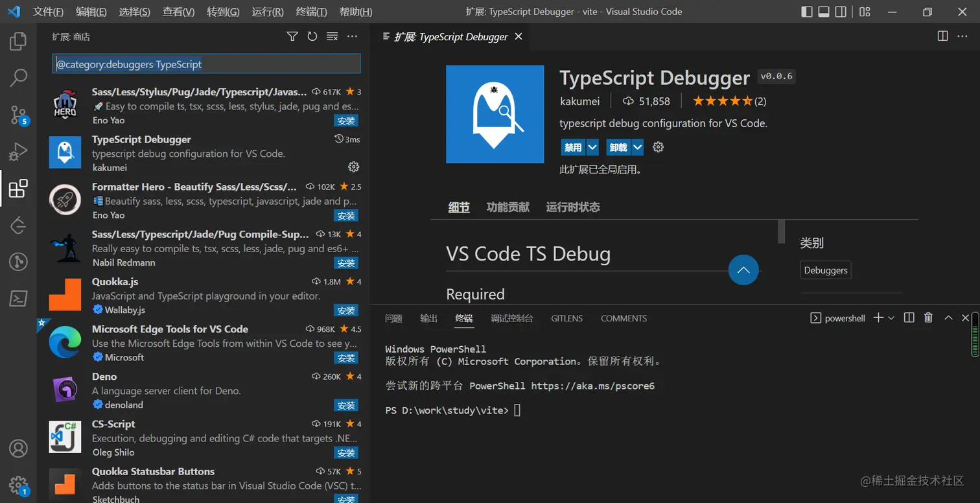The image size is (980, 503).
Task: Select the Debuggers category tag
Action: [825, 270]
